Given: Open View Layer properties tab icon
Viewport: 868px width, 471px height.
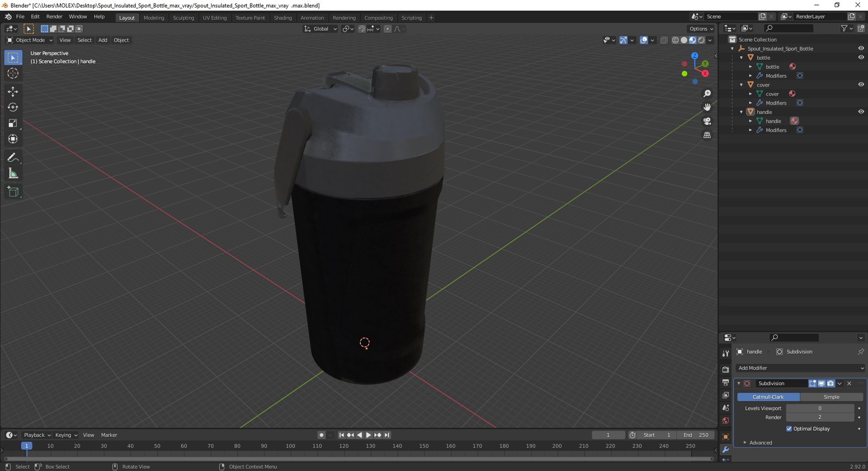Looking at the screenshot, I should 726,395.
